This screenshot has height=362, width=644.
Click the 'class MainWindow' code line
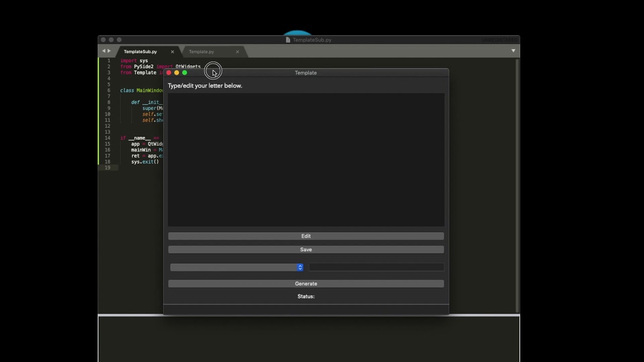(142, 90)
